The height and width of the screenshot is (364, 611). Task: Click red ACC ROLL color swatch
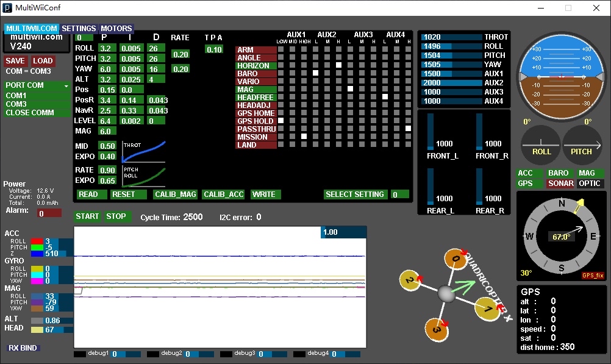37,241
